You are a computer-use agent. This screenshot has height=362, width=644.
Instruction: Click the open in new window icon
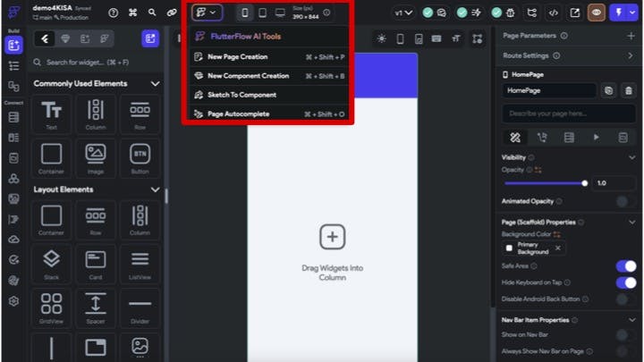(x=574, y=13)
